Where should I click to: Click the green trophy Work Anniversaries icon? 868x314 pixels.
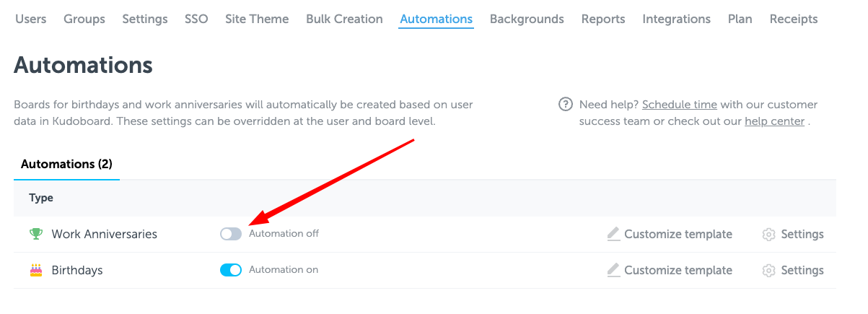click(35, 234)
